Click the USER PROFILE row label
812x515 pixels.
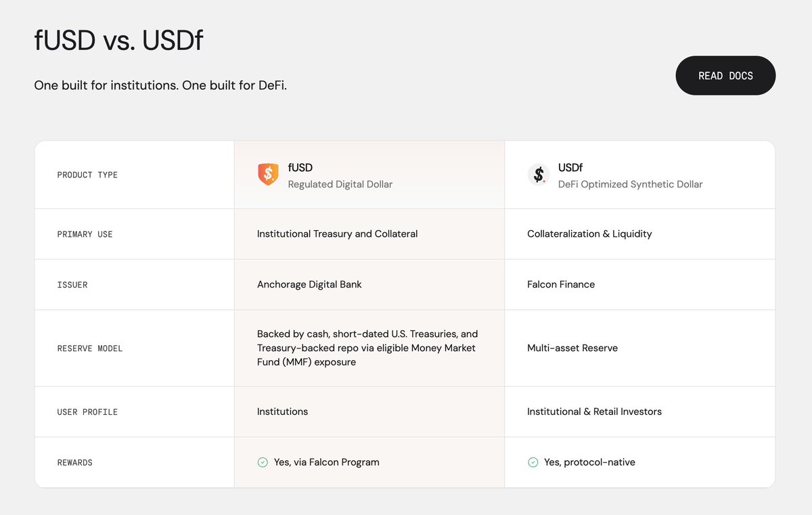[87, 412]
